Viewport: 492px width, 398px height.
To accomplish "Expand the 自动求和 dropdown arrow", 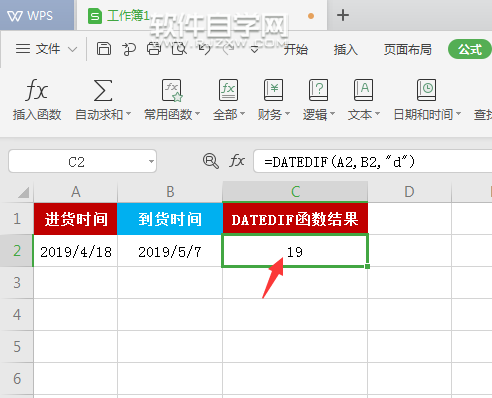I will tap(128, 114).
